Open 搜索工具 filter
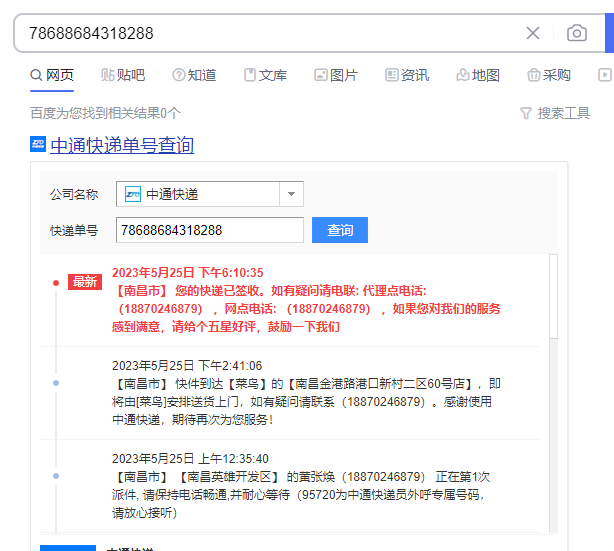 point(555,114)
